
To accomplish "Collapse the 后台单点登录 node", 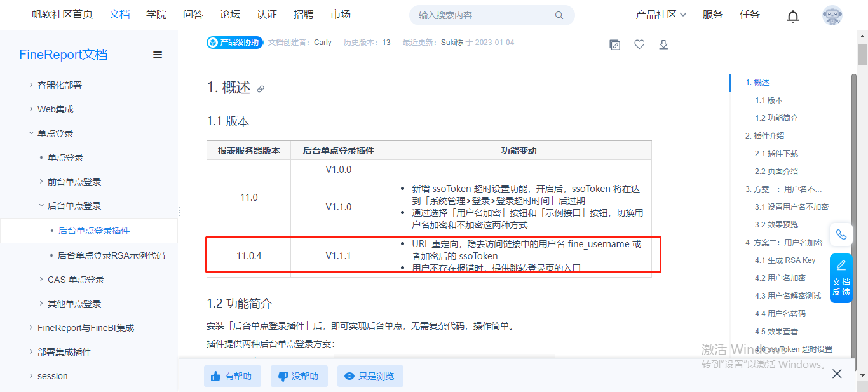I will click(x=41, y=206).
